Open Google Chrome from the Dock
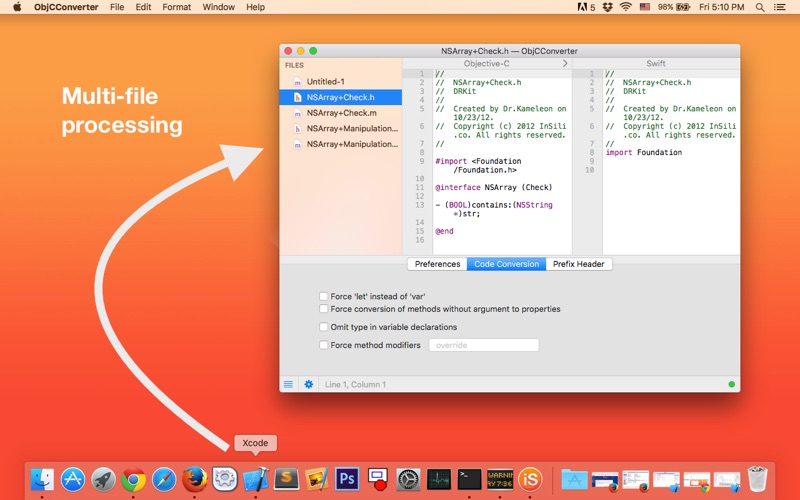The height and width of the screenshot is (500, 800). point(134,480)
